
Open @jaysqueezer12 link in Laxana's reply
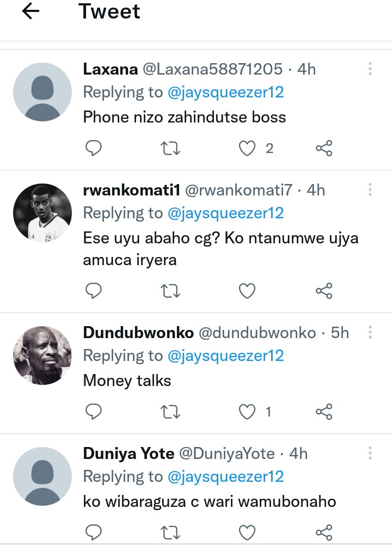coord(225,92)
